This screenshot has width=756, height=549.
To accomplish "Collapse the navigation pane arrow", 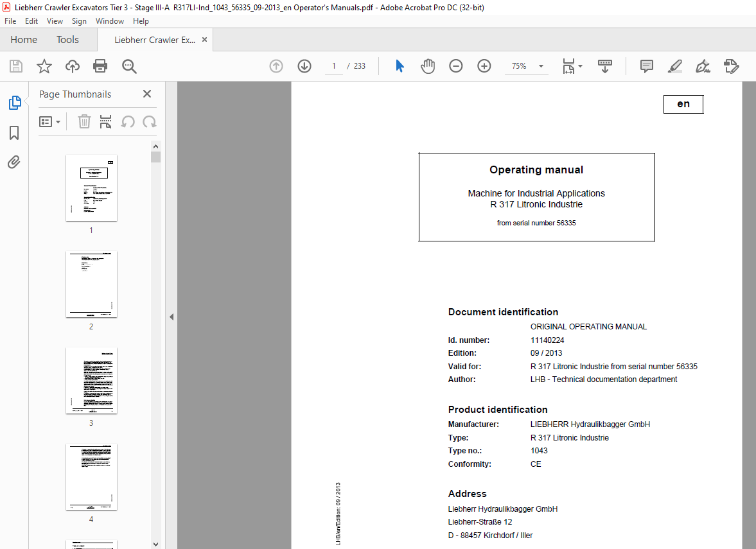I will [x=171, y=317].
